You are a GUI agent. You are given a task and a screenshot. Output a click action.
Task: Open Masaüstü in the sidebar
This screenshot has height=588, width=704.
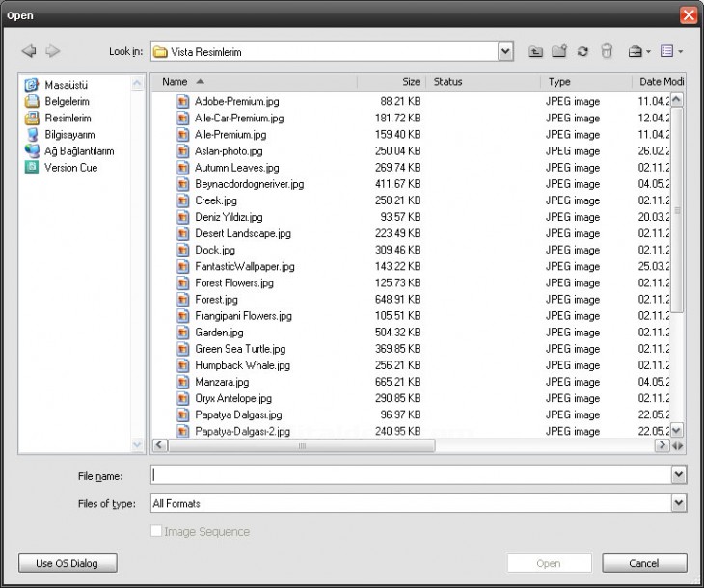click(66, 85)
